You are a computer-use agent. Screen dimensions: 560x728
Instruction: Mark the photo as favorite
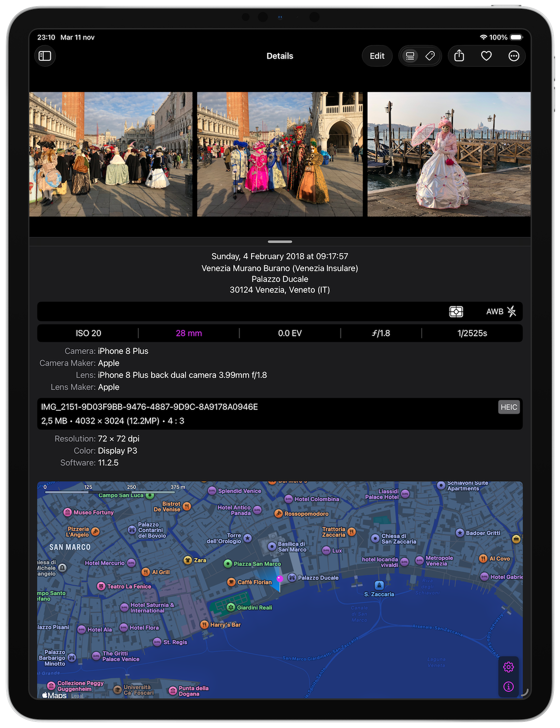486,56
